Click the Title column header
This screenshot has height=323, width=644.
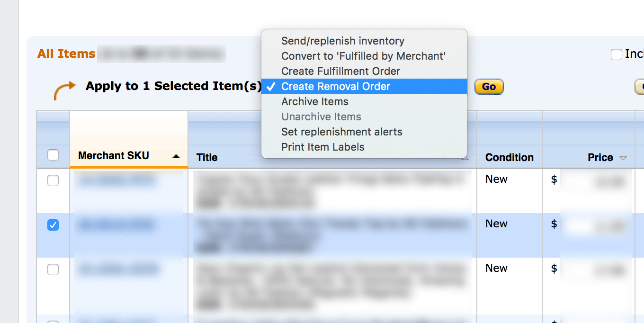[207, 157]
